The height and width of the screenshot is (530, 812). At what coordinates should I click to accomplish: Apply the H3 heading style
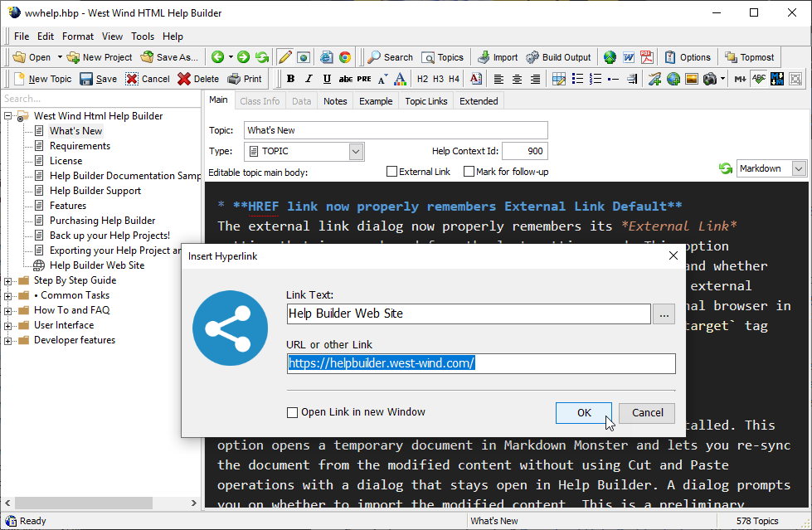[x=438, y=79]
